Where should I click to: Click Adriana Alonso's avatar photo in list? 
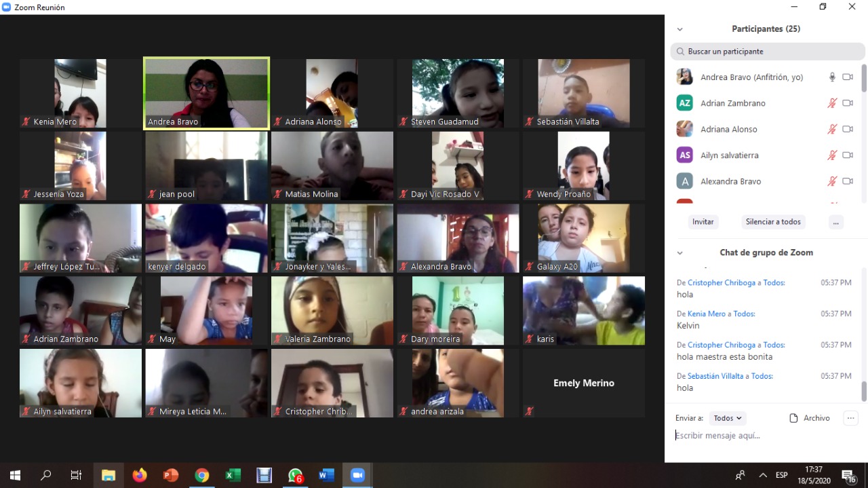tap(685, 129)
